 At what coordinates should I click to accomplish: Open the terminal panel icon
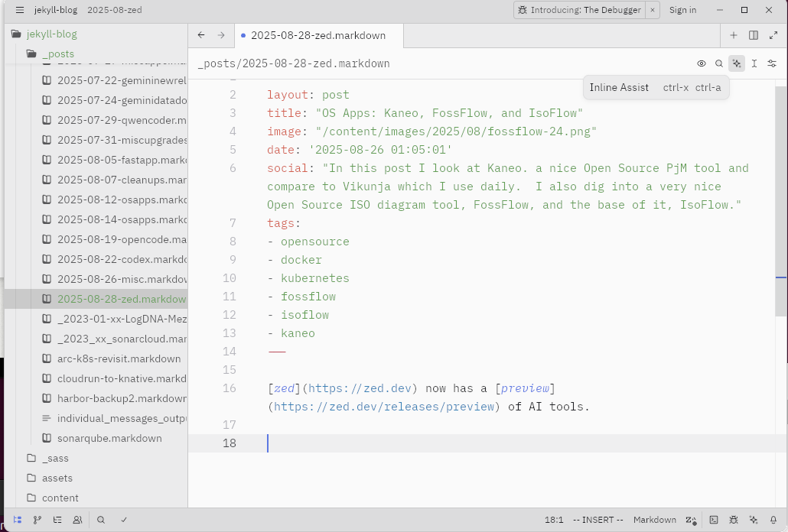point(714,520)
